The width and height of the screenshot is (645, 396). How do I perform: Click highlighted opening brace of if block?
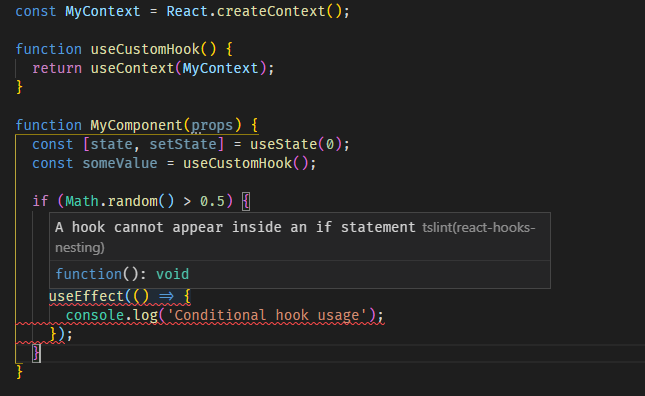point(246,201)
